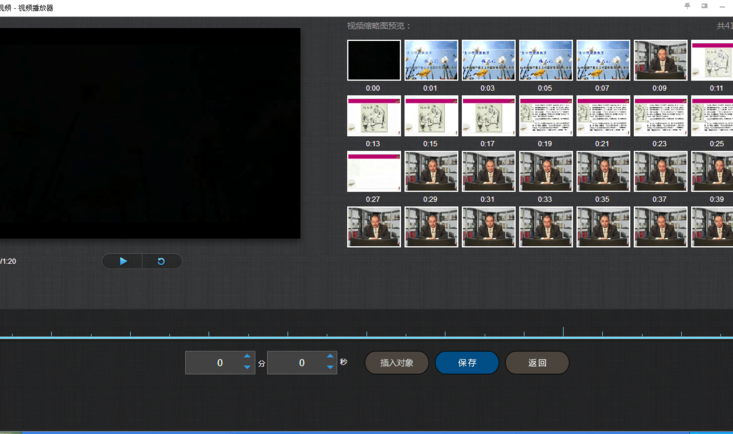Pick the slide thumbnail at 0:13
Viewport: 733px width, 434px height.
click(373, 117)
